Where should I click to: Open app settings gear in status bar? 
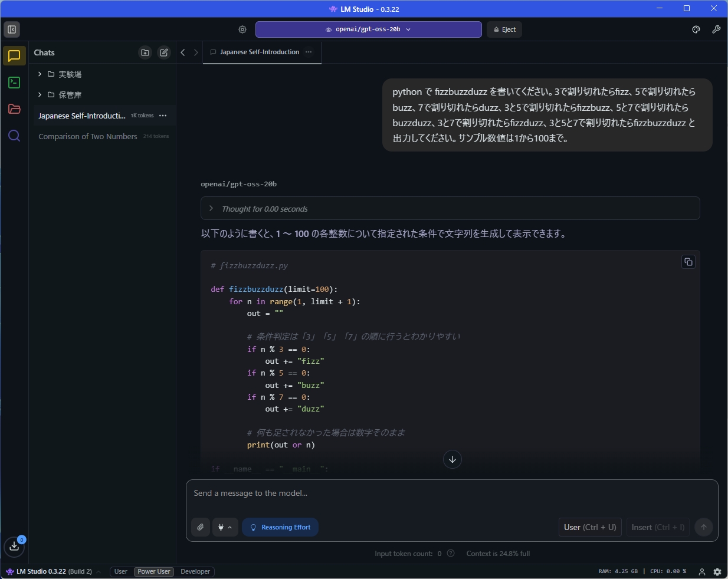(x=717, y=571)
